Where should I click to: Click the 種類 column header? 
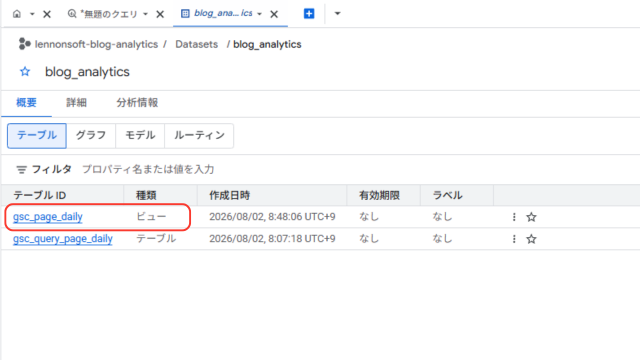click(146, 195)
